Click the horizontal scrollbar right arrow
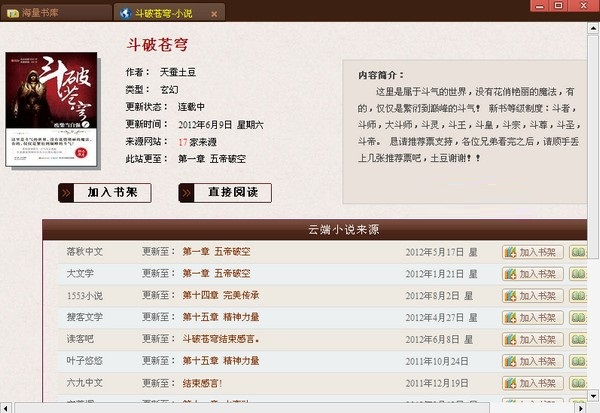Viewport: 600px width, 413px height. [x=581, y=408]
